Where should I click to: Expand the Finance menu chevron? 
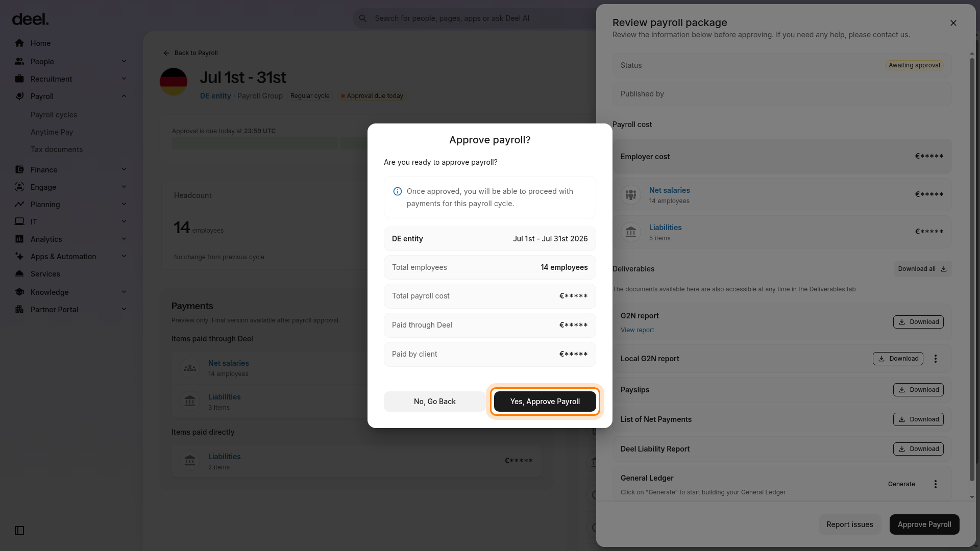pyautogui.click(x=124, y=170)
